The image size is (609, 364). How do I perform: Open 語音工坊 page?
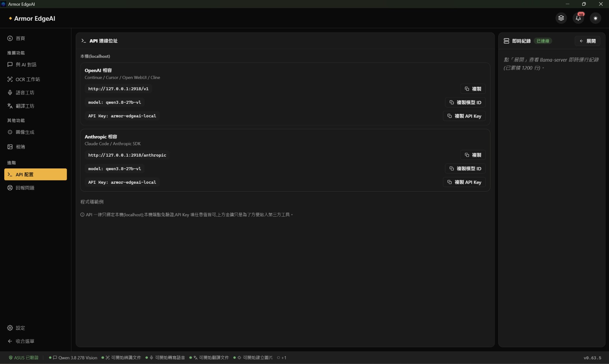pyautogui.click(x=35, y=92)
